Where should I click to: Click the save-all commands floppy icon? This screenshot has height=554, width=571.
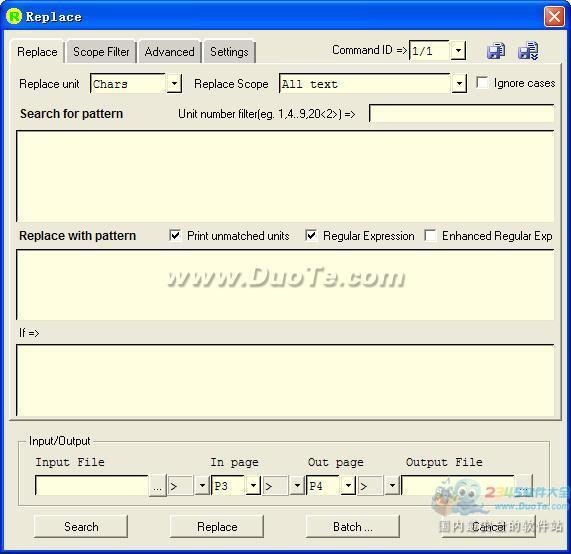pos(528,51)
